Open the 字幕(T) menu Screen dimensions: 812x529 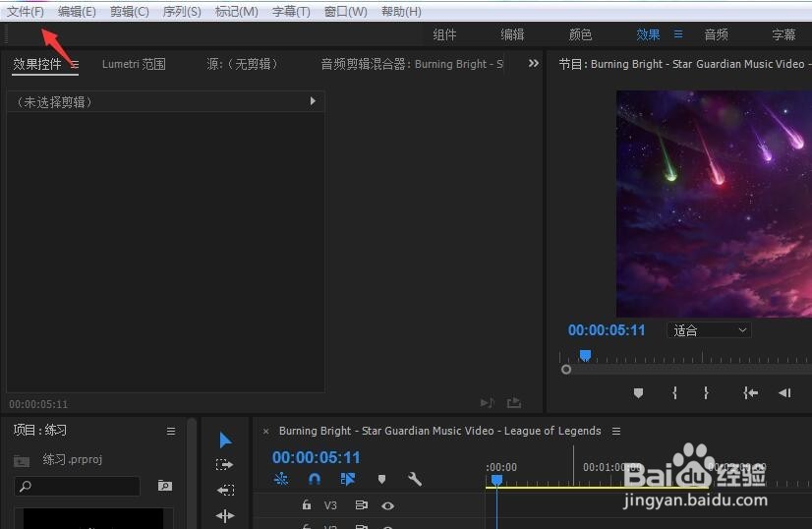(291, 11)
